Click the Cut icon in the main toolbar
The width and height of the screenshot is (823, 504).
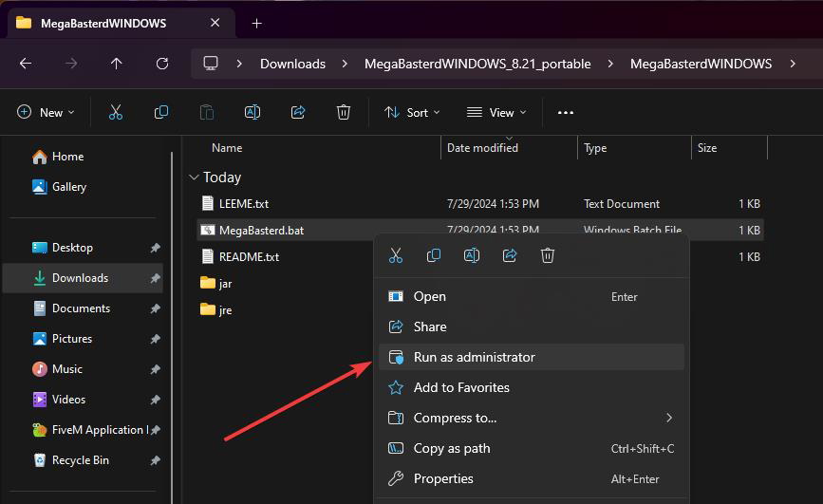pyautogui.click(x=116, y=112)
